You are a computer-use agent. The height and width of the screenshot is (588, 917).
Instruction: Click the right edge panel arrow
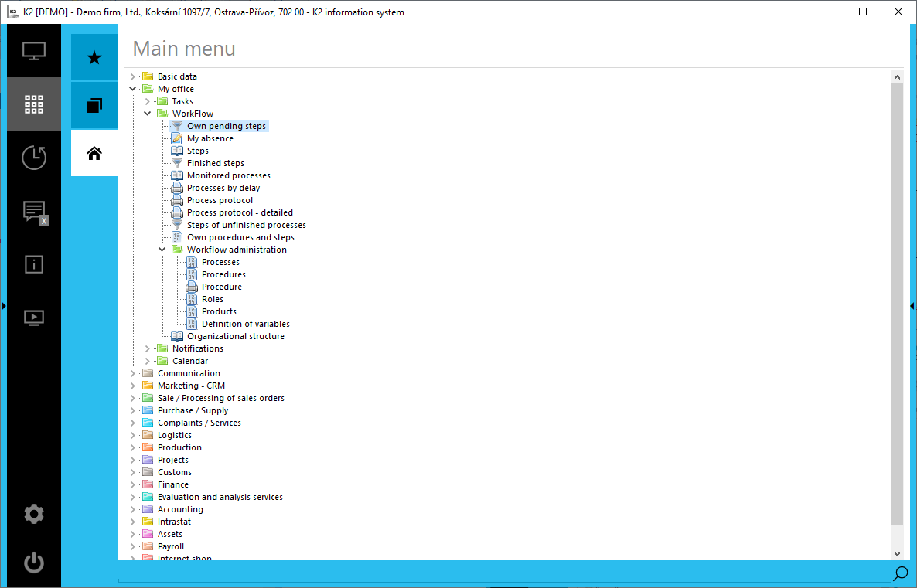tap(912, 306)
